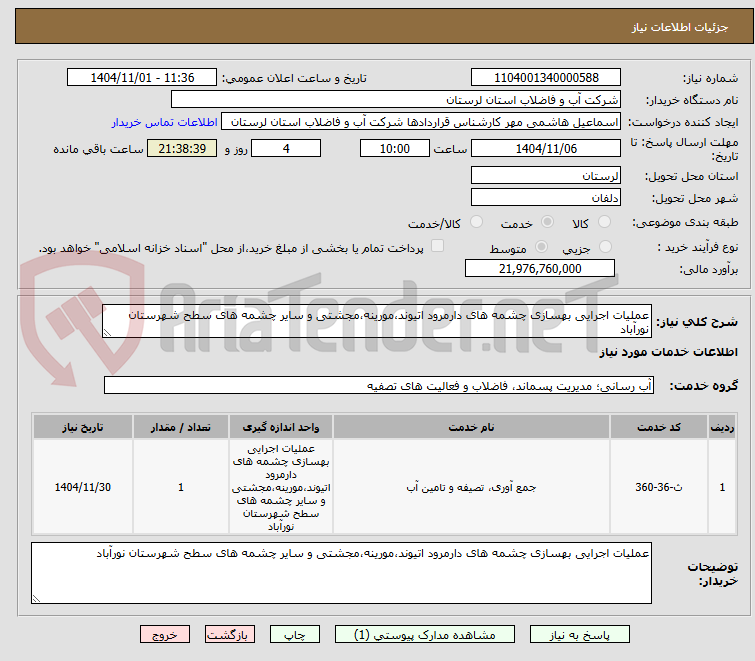755x661 pixels.
Task: Click the resize handle of buyer notes textarea
Action: click(x=36, y=598)
